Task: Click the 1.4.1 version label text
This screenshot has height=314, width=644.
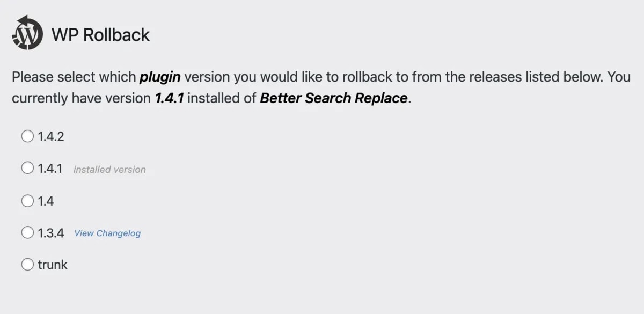Action: [x=52, y=168]
